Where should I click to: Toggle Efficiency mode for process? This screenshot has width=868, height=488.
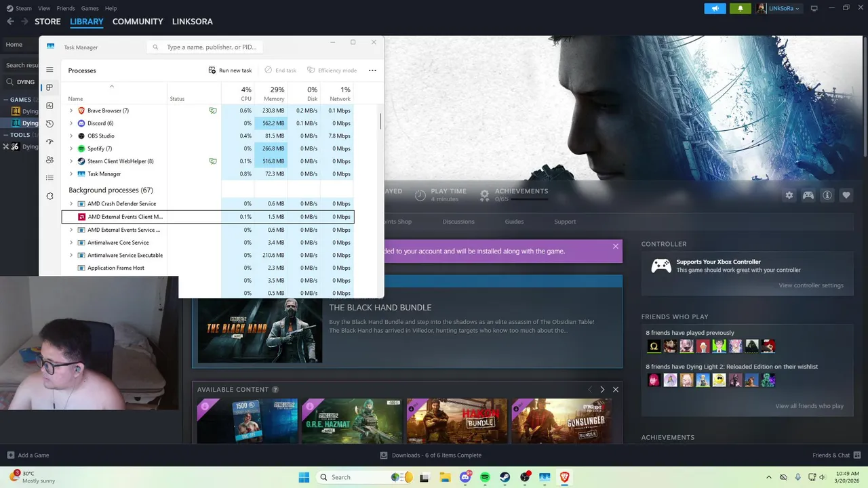(332, 70)
